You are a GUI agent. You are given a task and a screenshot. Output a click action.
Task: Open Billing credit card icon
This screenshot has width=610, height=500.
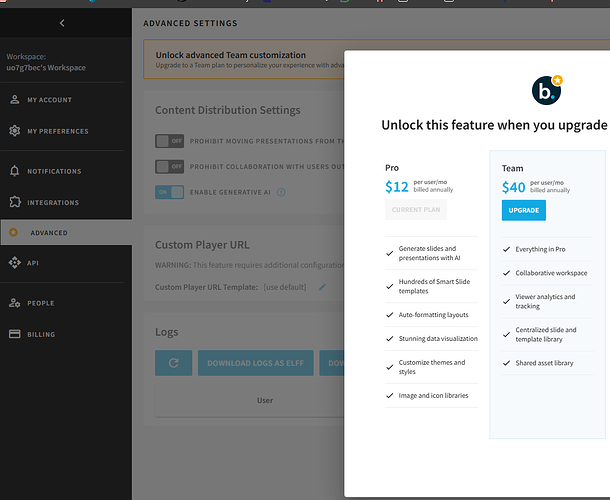coord(14,334)
